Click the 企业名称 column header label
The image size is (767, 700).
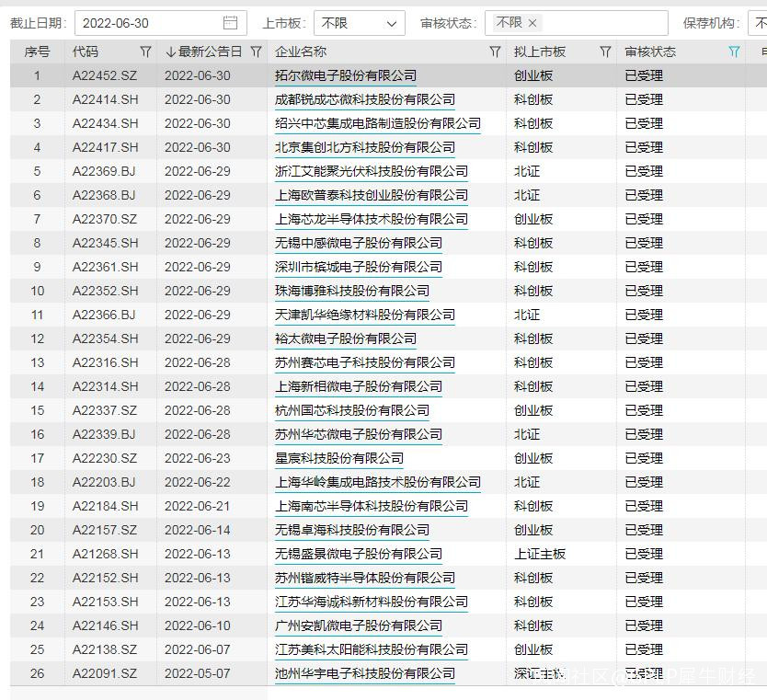pyautogui.click(x=301, y=52)
